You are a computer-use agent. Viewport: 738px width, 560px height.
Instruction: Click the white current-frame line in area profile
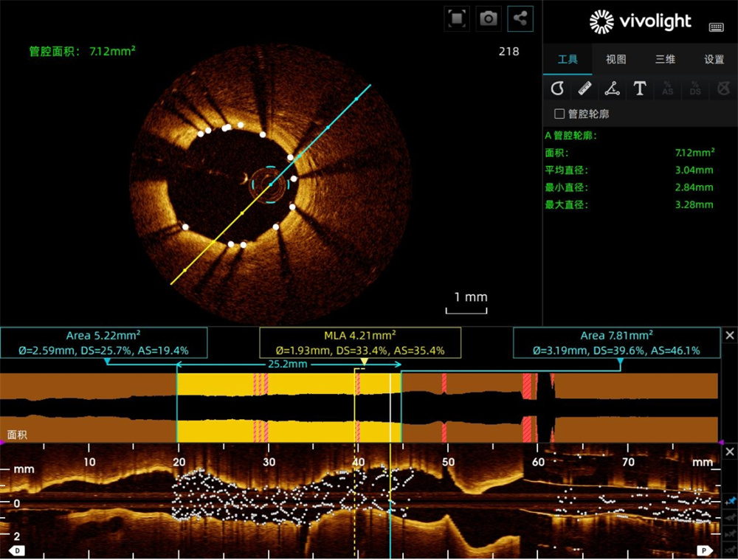point(390,407)
